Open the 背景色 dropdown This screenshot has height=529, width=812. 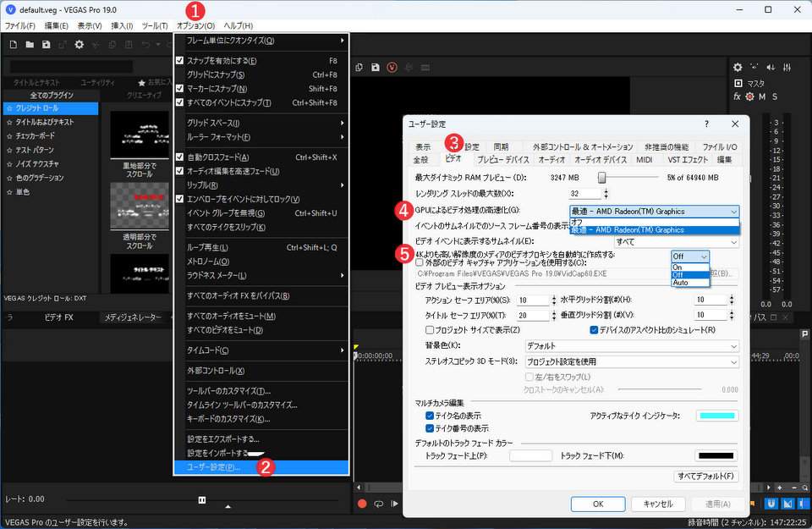pyautogui.click(x=631, y=346)
